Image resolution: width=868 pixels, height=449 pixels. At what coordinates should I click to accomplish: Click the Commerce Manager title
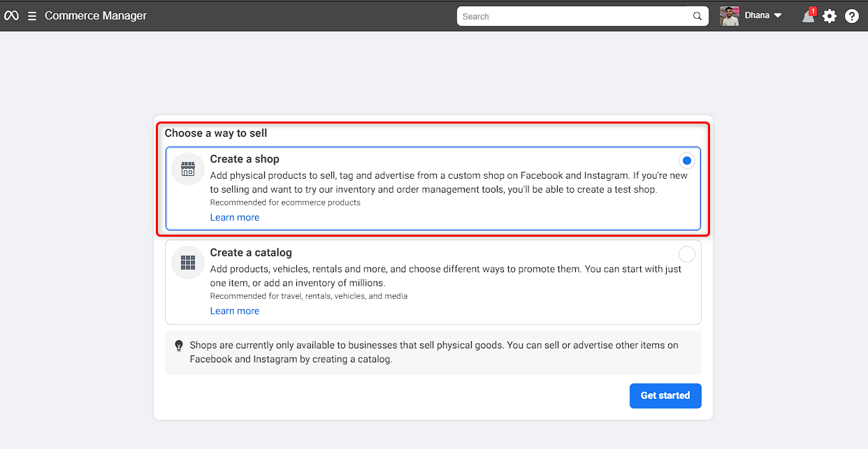(x=96, y=16)
